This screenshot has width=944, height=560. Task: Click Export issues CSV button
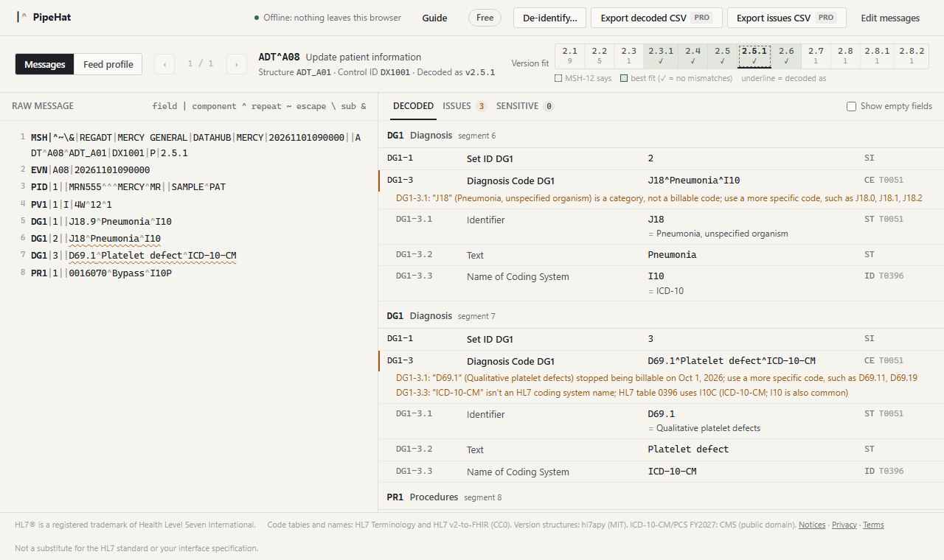pyautogui.click(x=786, y=18)
